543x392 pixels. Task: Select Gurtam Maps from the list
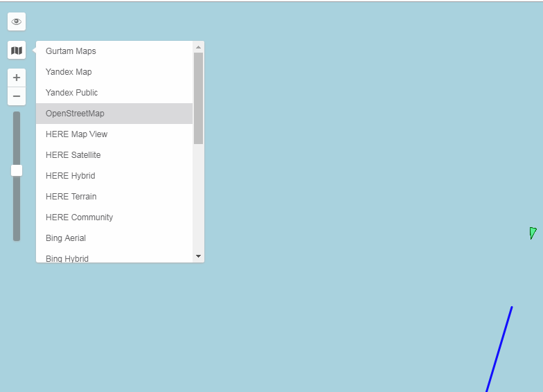[x=71, y=51]
